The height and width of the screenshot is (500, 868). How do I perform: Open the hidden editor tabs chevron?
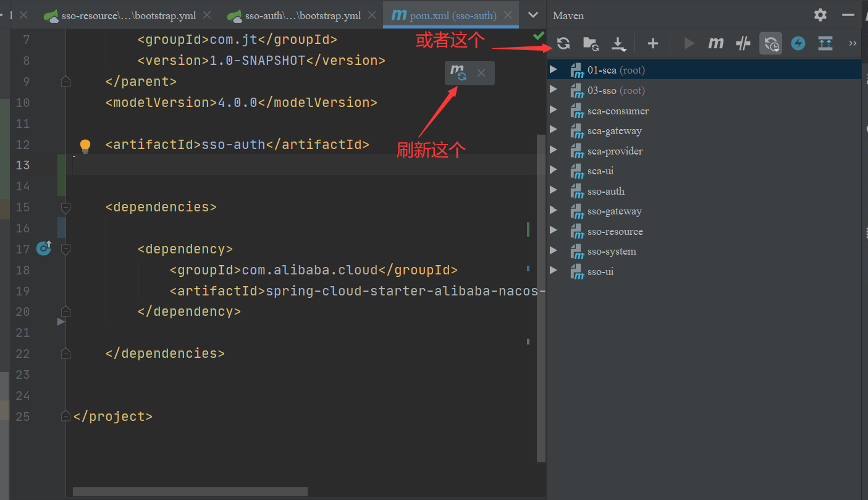[533, 14]
